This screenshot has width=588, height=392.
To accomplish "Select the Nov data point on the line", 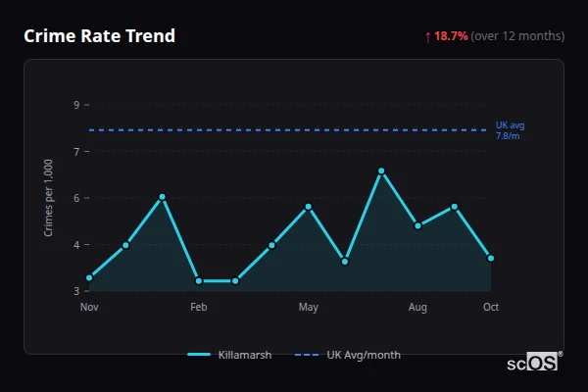I will tap(89, 278).
